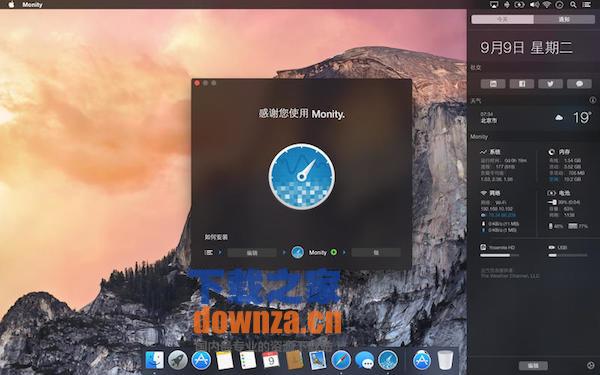Open Safari from the Dock
This screenshot has height=375, width=600.
(341, 360)
